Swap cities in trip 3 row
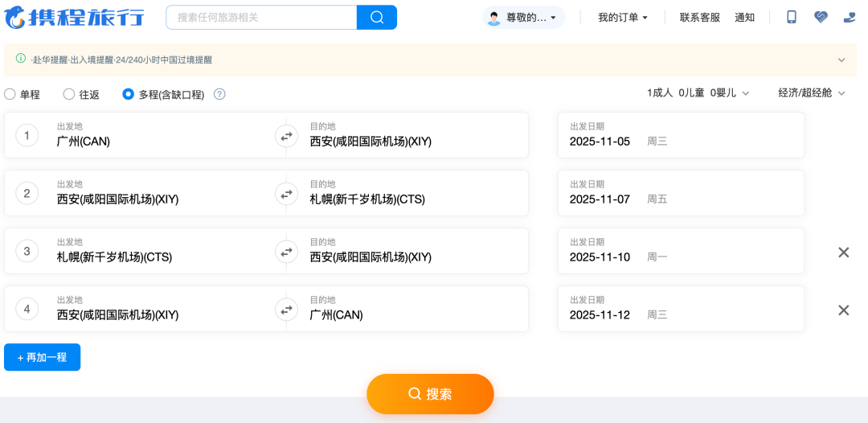 pyautogui.click(x=286, y=252)
